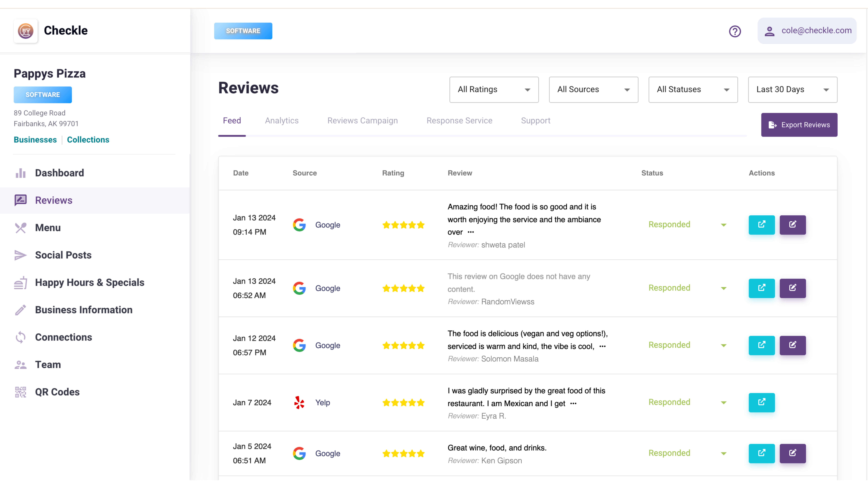Click the Business Information pencil icon

21,310
